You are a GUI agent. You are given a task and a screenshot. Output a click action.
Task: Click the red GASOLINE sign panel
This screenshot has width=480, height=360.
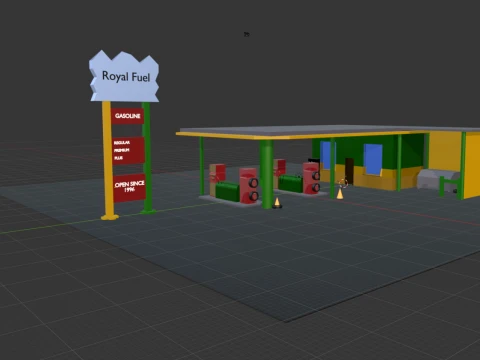pos(128,116)
